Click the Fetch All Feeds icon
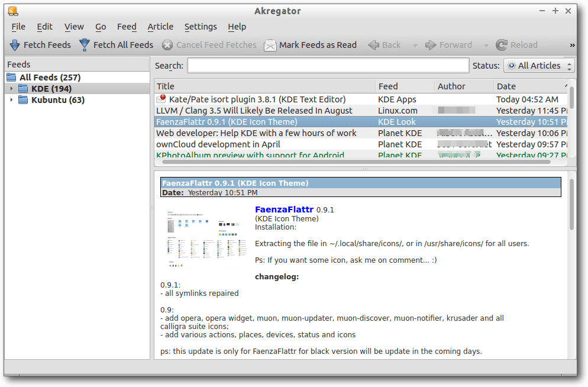 85,45
